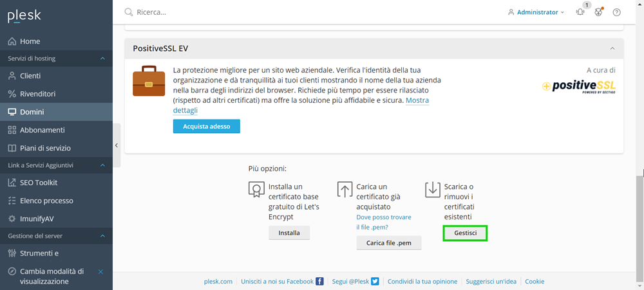Open Home from the sidebar
This screenshot has height=290, width=644.
click(56, 41)
